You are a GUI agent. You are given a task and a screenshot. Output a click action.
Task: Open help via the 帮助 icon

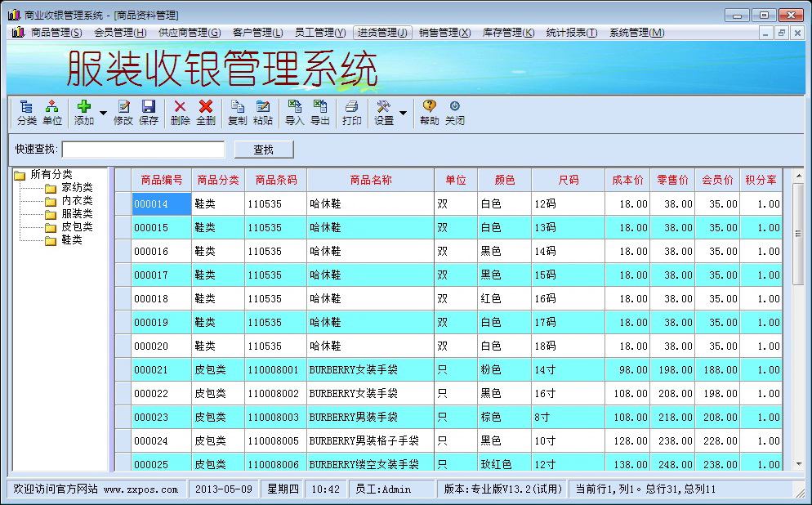tap(429, 113)
